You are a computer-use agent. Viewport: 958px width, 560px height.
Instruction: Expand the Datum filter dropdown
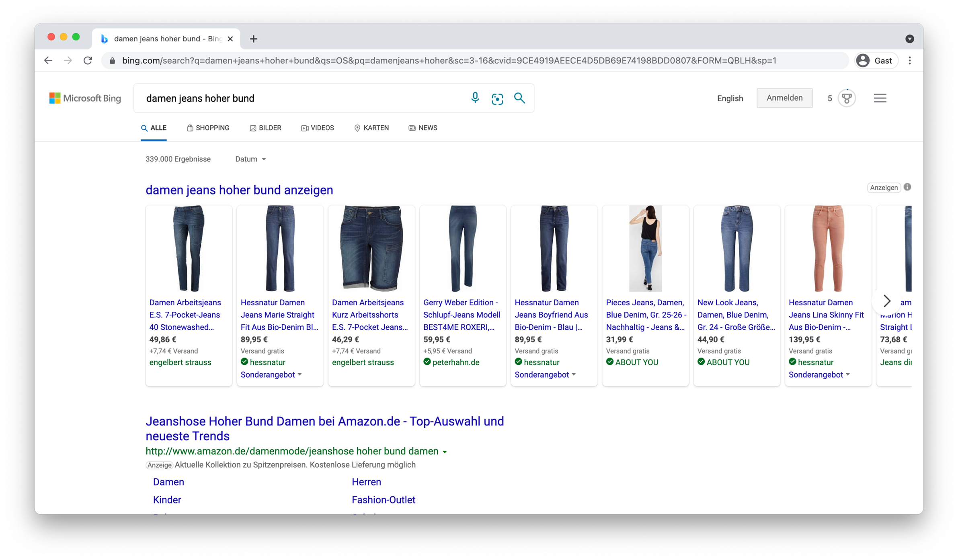coord(251,159)
